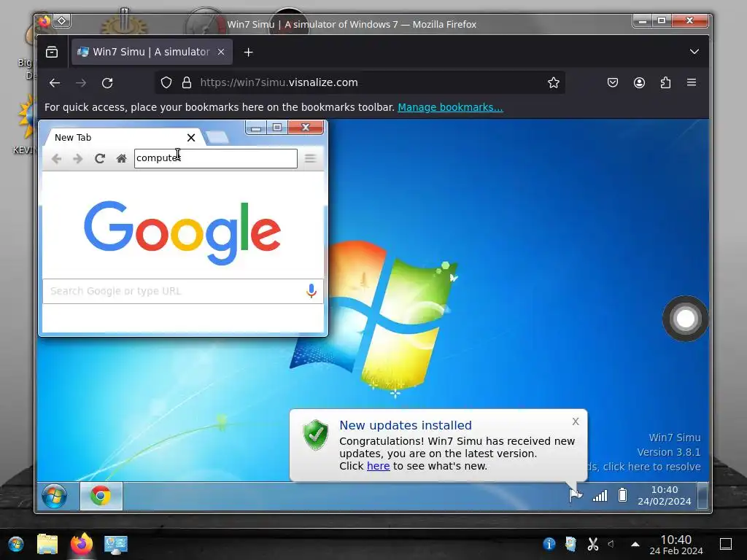747x560 pixels.
Task: Open scissors clipboard tray icon
Action: pyautogui.click(x=592, y=544)
